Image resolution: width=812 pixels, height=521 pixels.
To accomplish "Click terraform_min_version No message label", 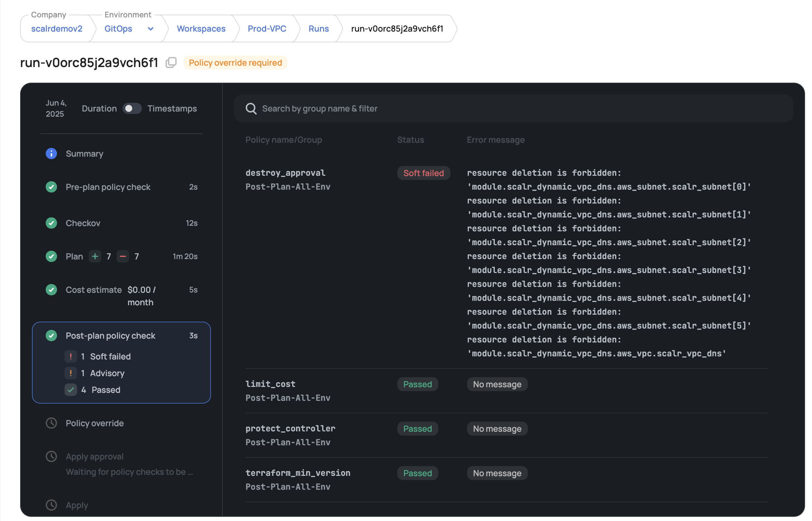I will 497,473.
